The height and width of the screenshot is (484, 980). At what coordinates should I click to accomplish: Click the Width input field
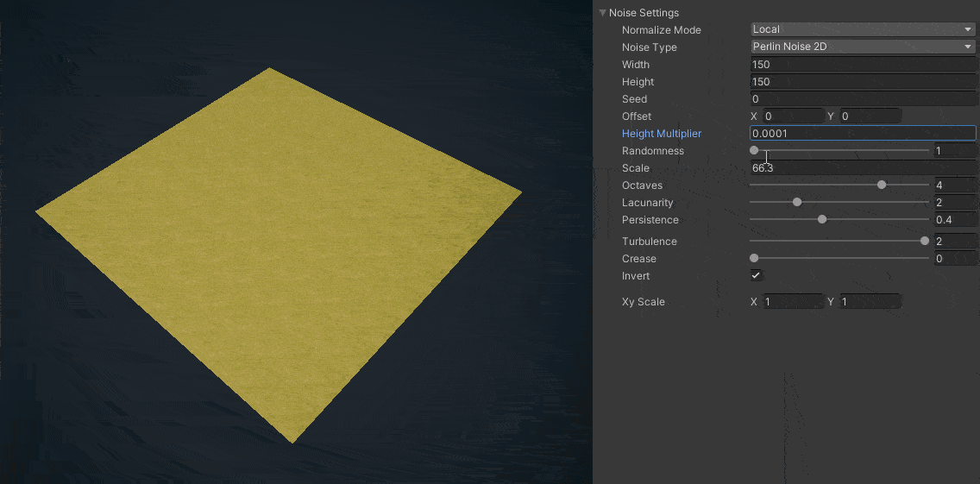click(x=862, y=65)
